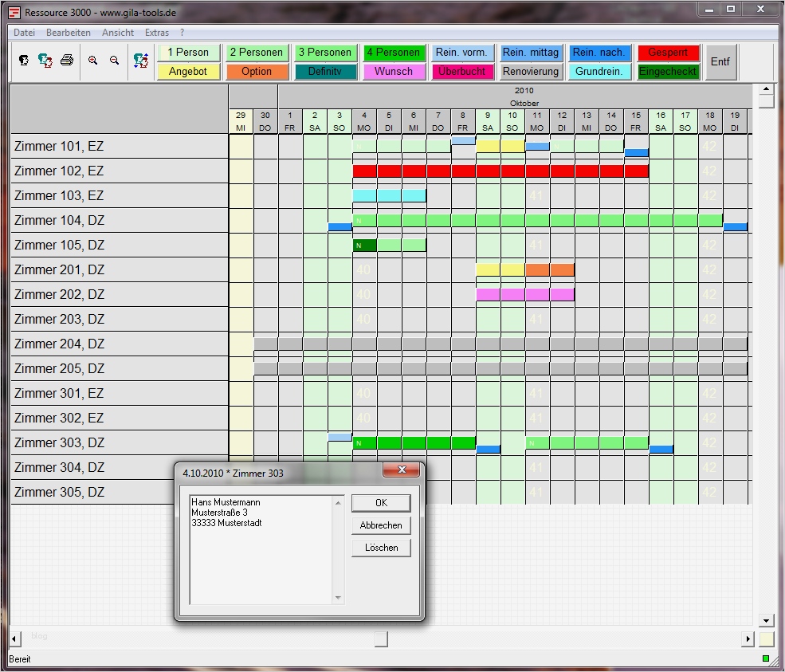This screenshot has height=672, width=785.
Task: Open the Extras menu
Action: point(157,33)
